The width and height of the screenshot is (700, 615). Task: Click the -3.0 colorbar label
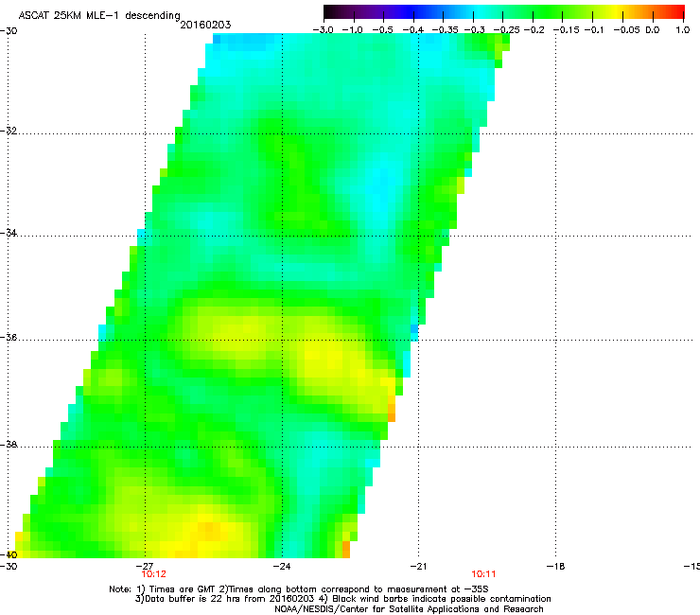(x=324, y=30)
